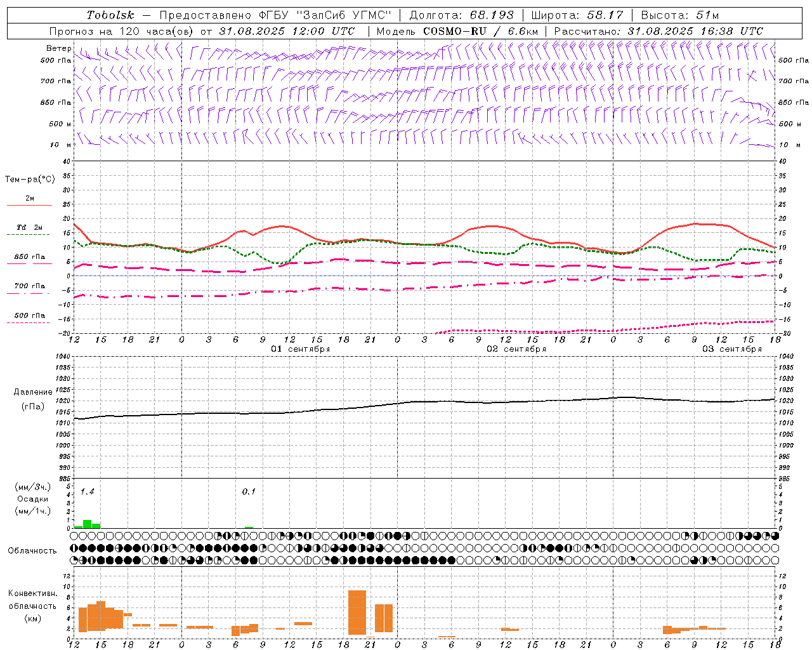
Task: Click the 0.1 precipitation amount value
Action: 249,492
